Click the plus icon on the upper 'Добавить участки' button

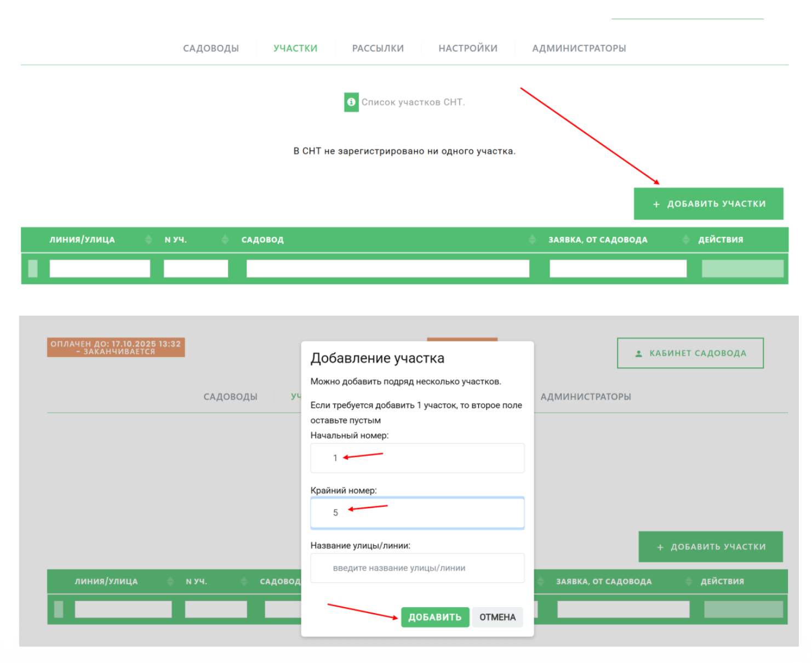coord(656,204)
